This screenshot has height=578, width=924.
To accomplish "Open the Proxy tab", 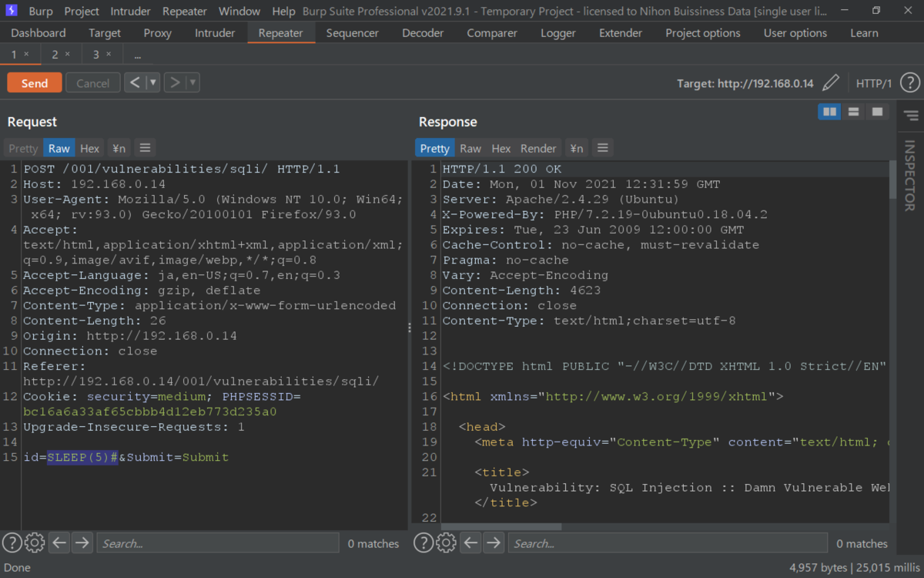I will [x=158, y=33].
